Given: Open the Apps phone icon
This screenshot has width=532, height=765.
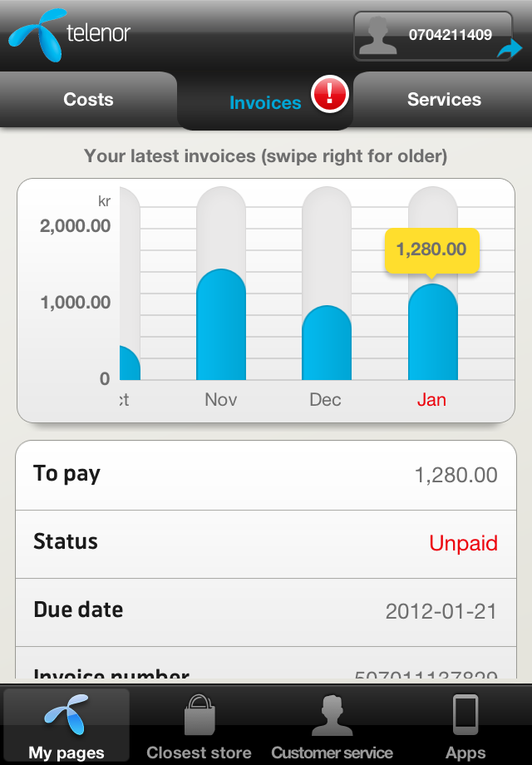Looking at the screenshot, I should coord(465,714).
